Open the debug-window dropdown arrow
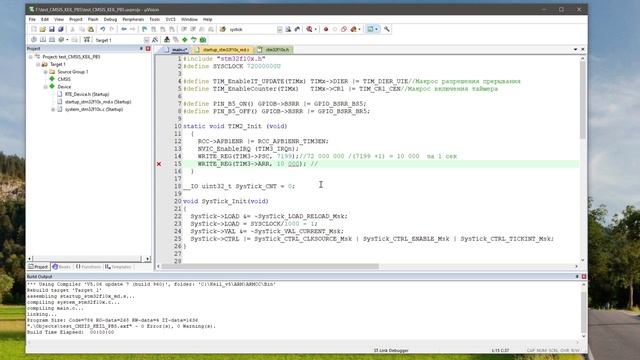This screenshot has height=360, width=640. coord(316,29)
